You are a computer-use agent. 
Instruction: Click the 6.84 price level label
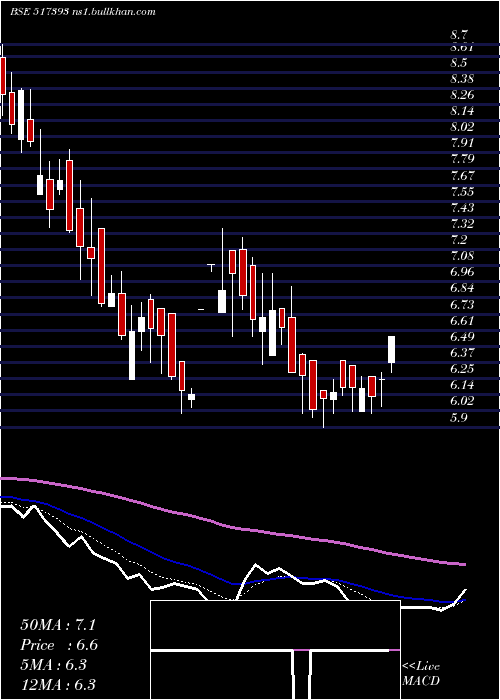point(462,288)
